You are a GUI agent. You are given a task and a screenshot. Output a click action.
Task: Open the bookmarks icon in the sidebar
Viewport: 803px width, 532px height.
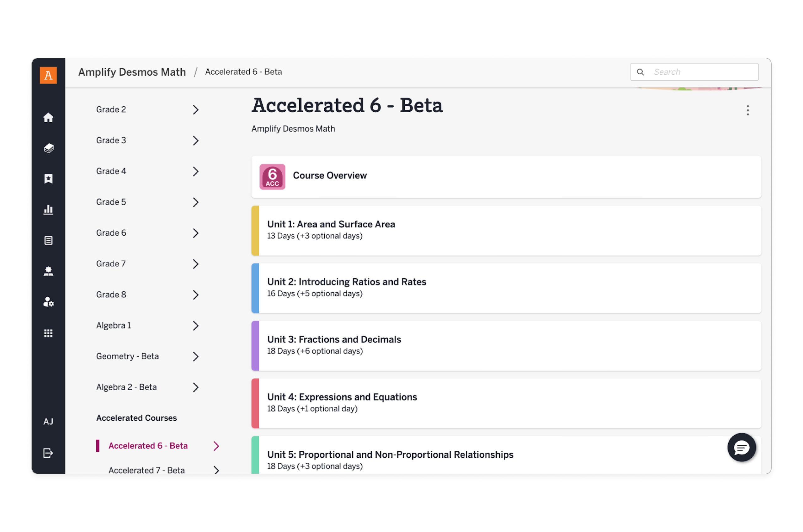[x=49, y=179]
